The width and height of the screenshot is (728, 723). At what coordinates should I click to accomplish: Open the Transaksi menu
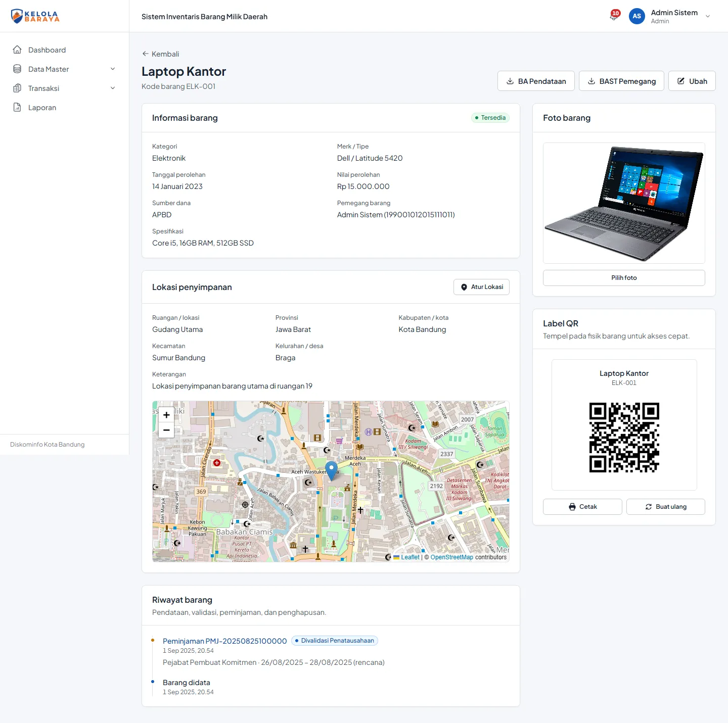[x=64, y=88]
